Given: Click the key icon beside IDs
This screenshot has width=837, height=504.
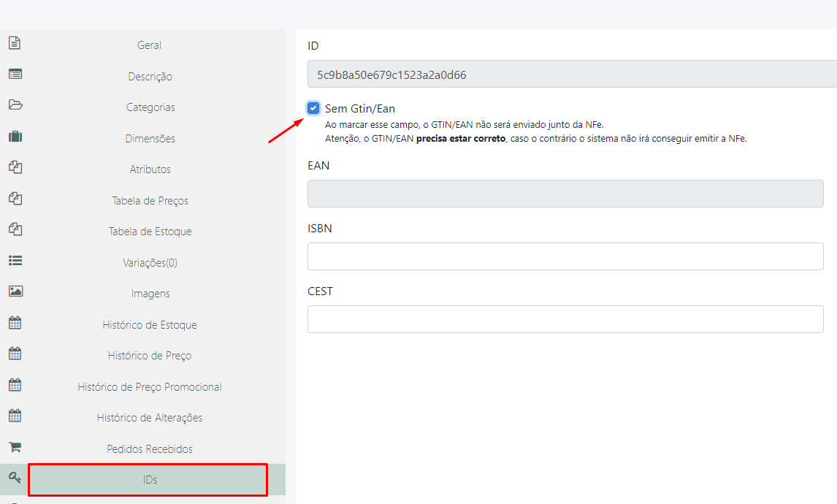Looking at the screenshot, I should coord(15,478).
